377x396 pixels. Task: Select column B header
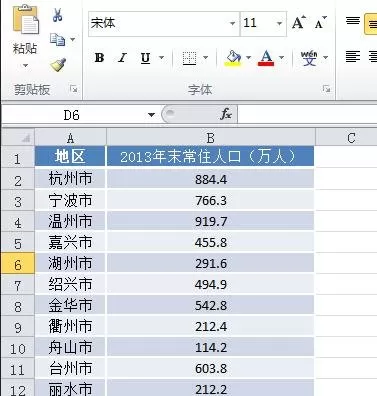(211, 137)
